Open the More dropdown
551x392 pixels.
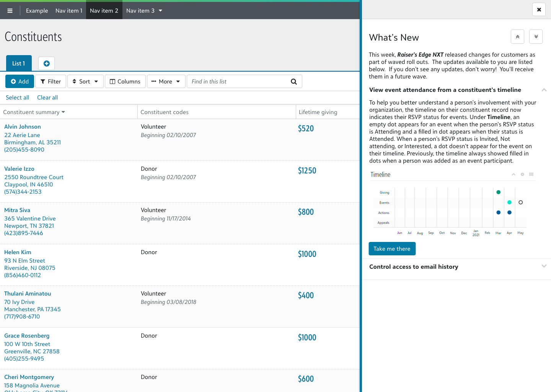(x=166, y=82)
